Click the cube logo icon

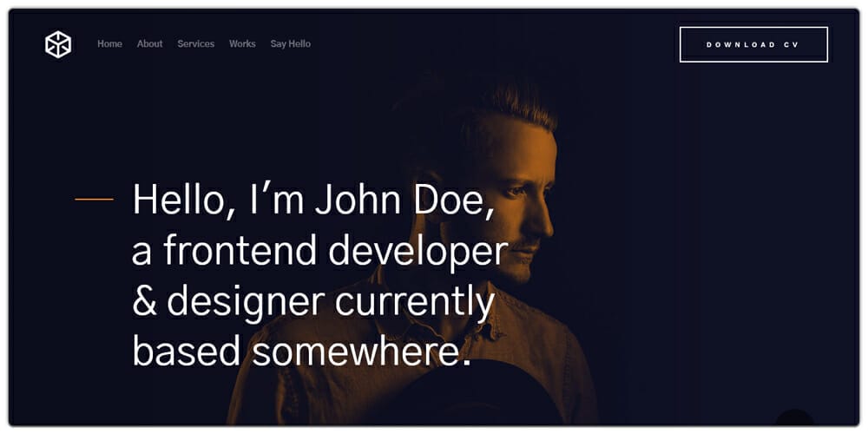point(58,44)
